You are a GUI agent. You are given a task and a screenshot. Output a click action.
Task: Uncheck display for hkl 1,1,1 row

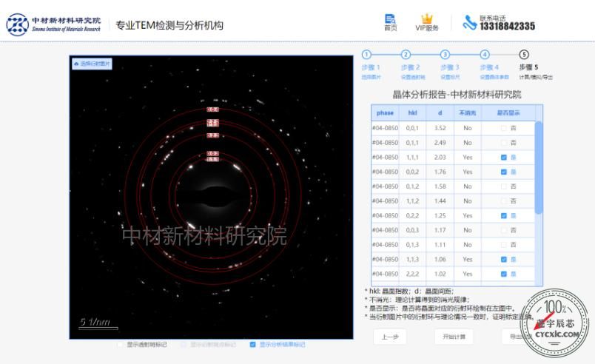[503, 158]
